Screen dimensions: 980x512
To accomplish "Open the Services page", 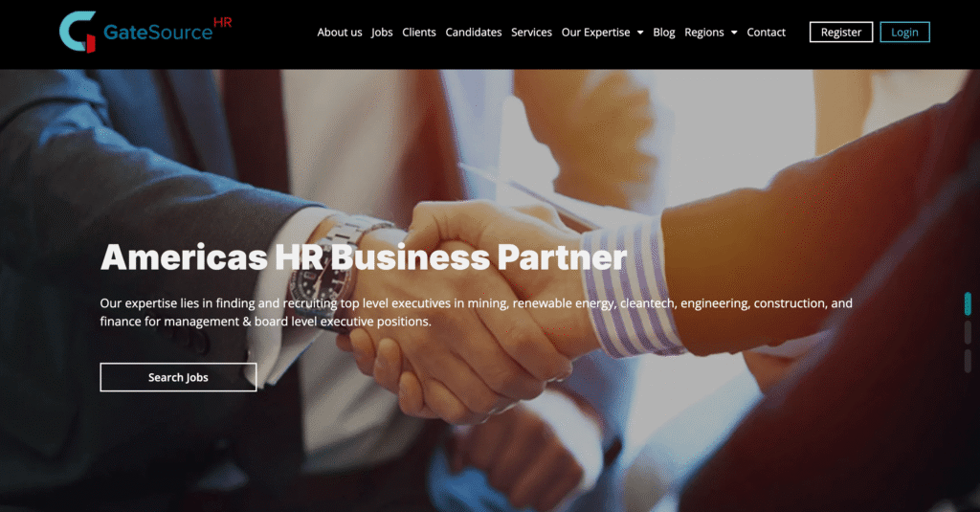I will pyautogui.click(x=531, y=33).
